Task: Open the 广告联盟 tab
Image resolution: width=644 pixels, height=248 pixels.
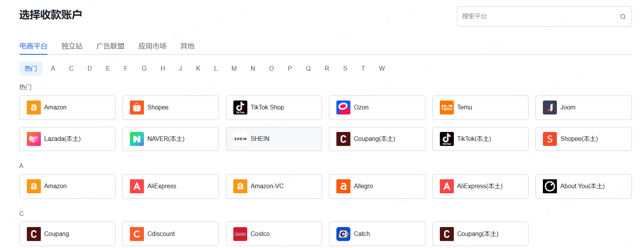Action: click(x=110, y=46)
